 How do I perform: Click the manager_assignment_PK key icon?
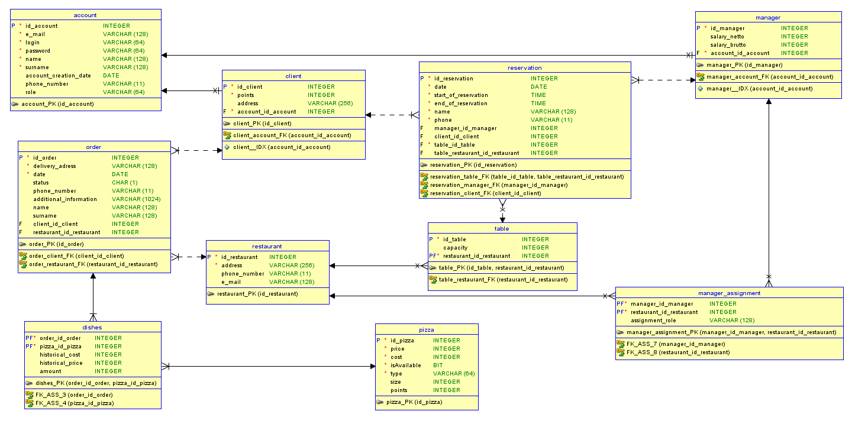pos(621,332)
